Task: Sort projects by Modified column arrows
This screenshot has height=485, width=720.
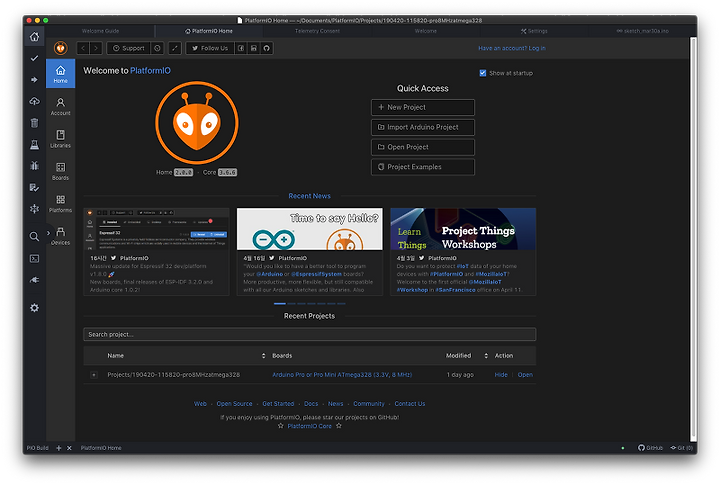Action: [486, 355]
